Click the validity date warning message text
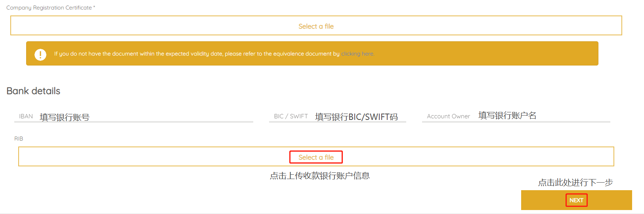Image resolution: width=644 pixels, height=214 pixels. pos(197,54)
